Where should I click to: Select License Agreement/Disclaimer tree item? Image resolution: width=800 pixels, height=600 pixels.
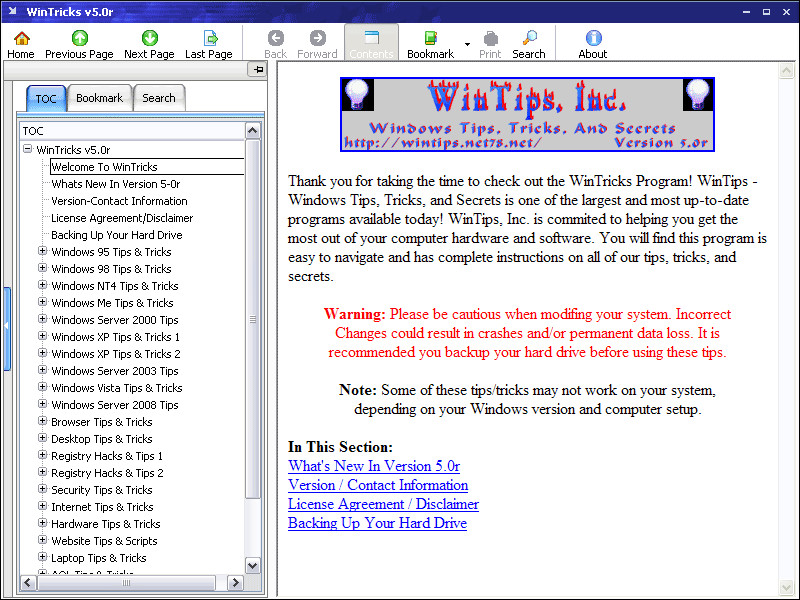122,218
